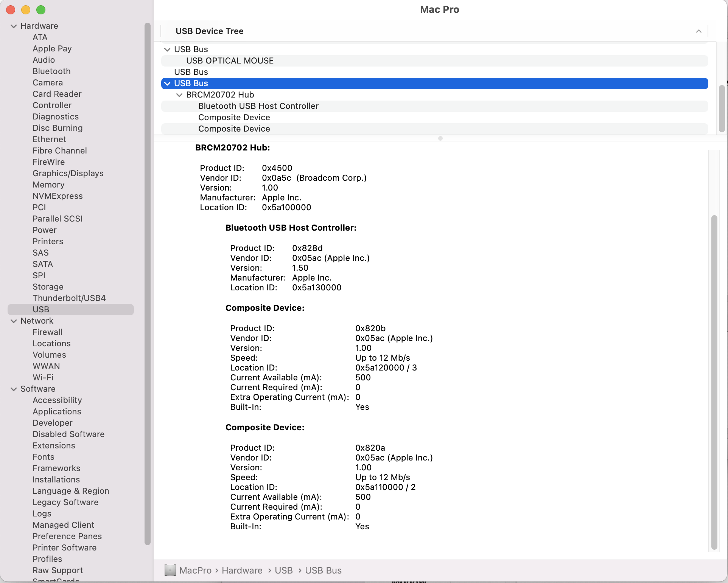Click the pane splitter handle dot
The width and height of the screenshot is (728, 583).
coord(440,138)
